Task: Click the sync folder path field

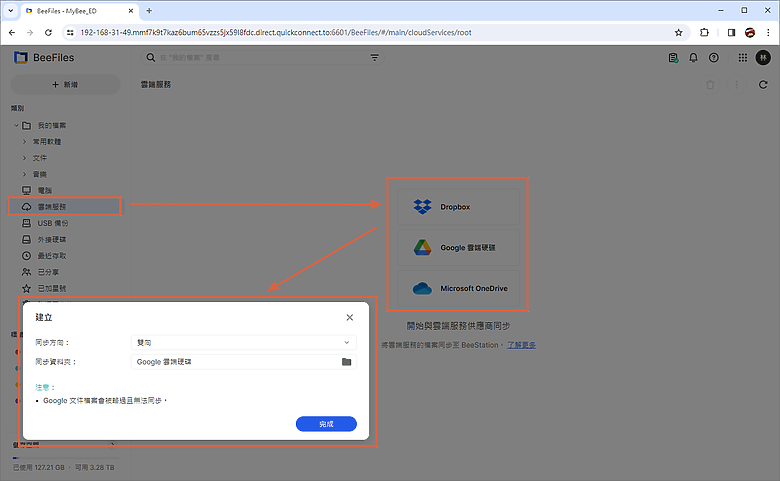Action: 244,362
